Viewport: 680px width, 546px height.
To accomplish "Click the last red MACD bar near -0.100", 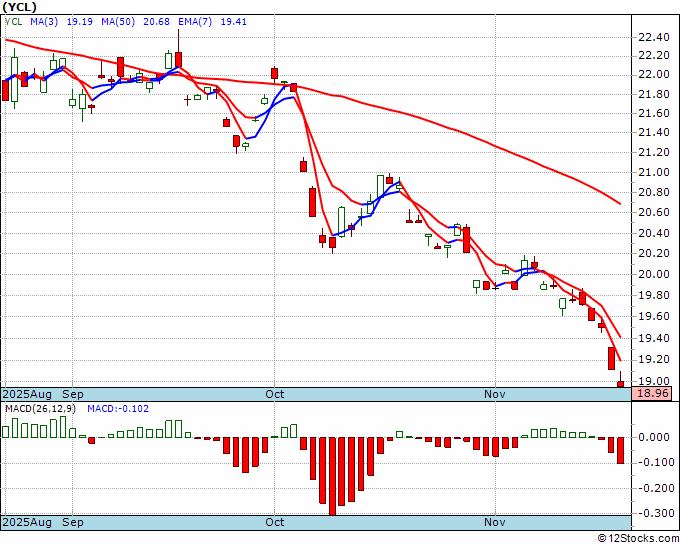I will click(621, 451).
